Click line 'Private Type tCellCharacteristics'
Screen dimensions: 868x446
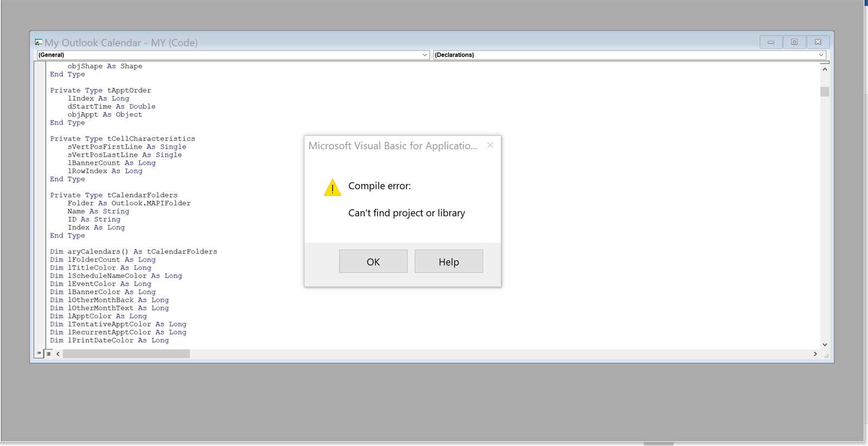point(123,139)
